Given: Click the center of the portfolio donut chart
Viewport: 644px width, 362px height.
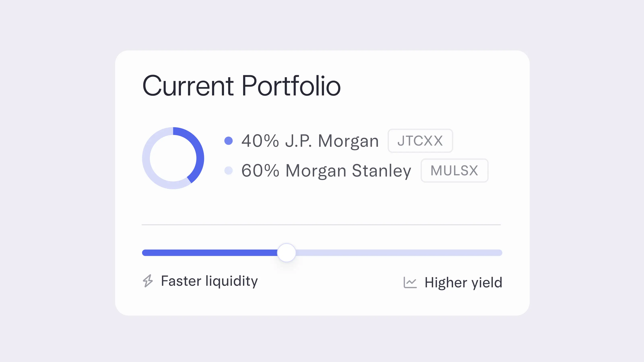Looking at the screenshot, I should pyautogui.click(x=173, y=157).
